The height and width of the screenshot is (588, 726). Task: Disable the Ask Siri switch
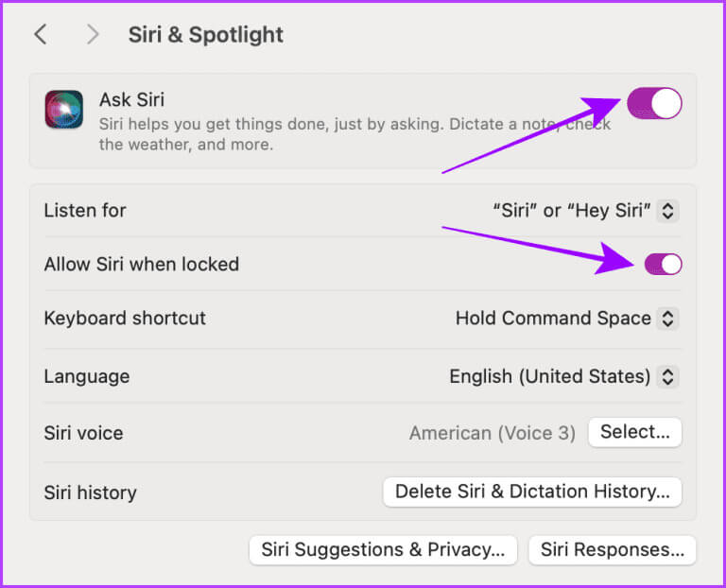point(653,103)
